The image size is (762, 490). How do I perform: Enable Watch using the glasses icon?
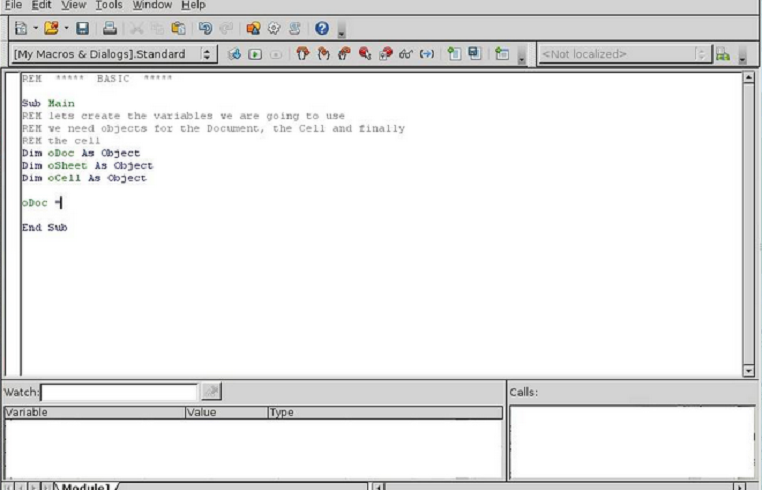pyautogui.click(x=406, y=53)
